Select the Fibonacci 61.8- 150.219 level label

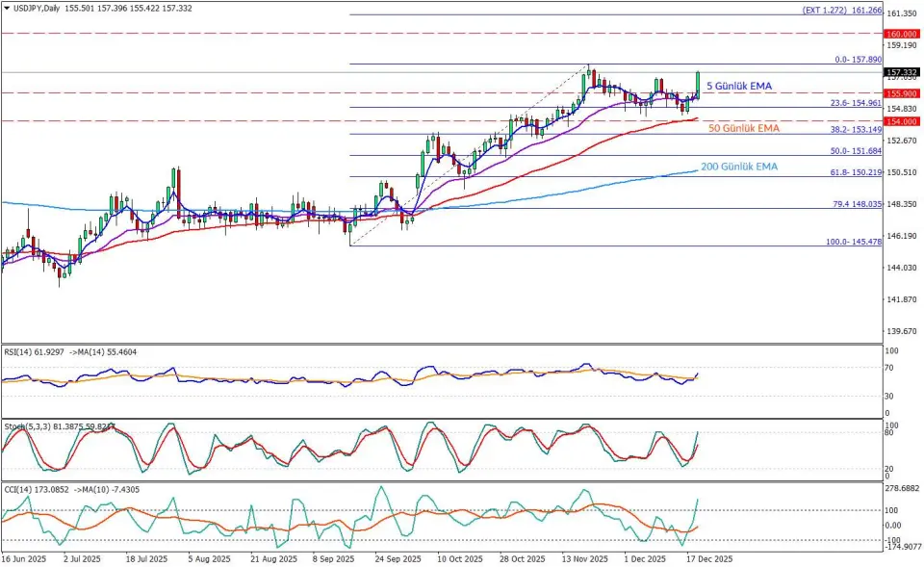[x=856, y=172]
